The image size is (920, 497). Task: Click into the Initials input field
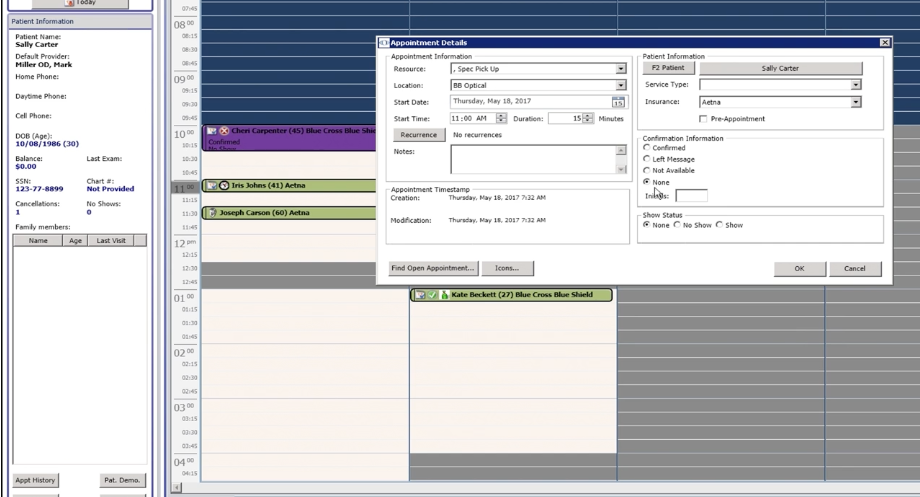pyautogui.click(x=691, y=196)
